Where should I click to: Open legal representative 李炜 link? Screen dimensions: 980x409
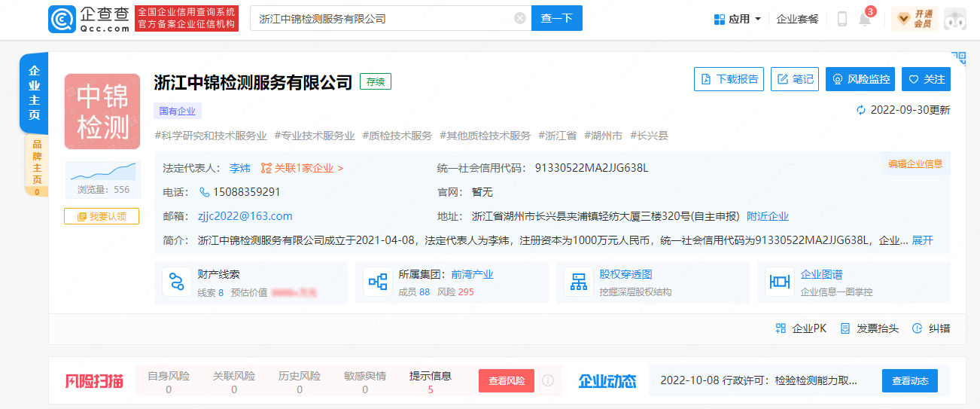[x=240, y=168]
